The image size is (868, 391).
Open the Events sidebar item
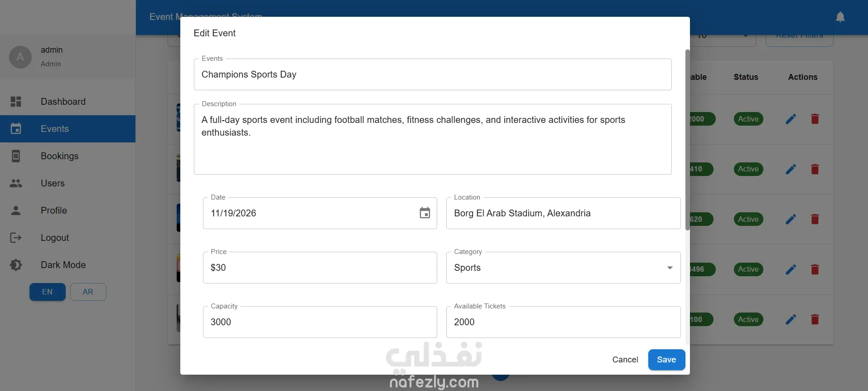coord(68,129)
